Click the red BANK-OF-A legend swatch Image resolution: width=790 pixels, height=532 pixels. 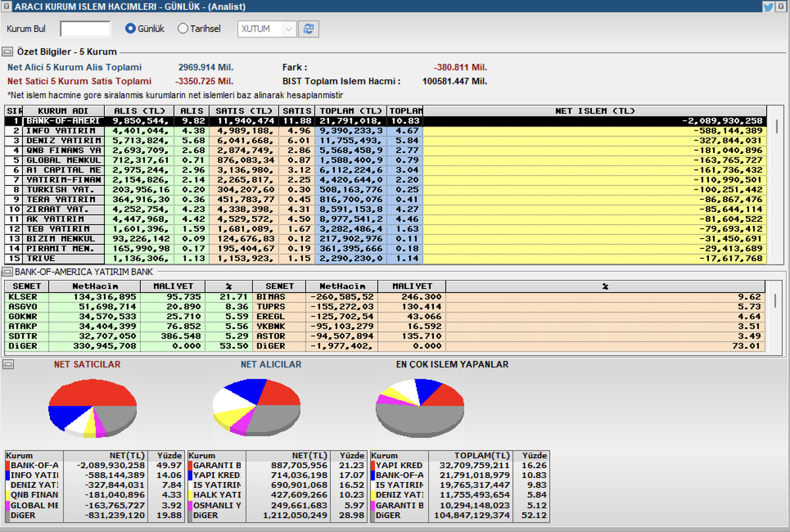pyautogui.click(x=8, y=465)
